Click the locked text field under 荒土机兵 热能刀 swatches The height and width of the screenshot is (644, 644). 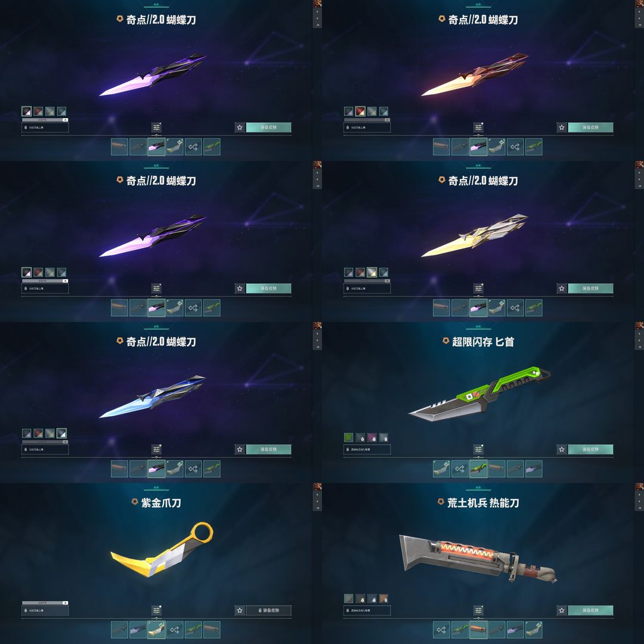click(367, 611)
